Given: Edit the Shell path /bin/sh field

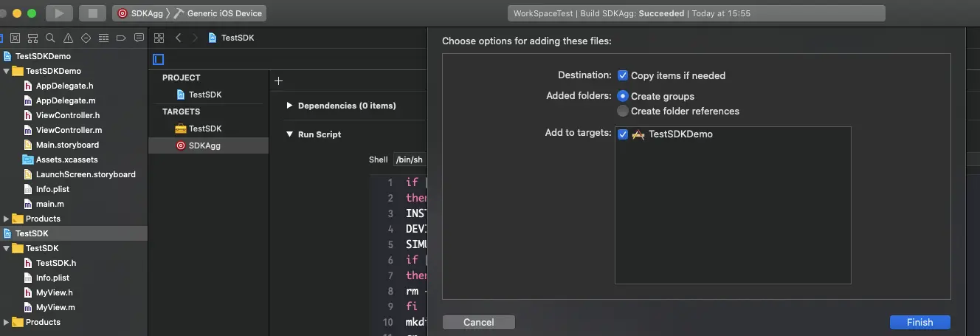Looking at the screenshot, I should (410, 160).
